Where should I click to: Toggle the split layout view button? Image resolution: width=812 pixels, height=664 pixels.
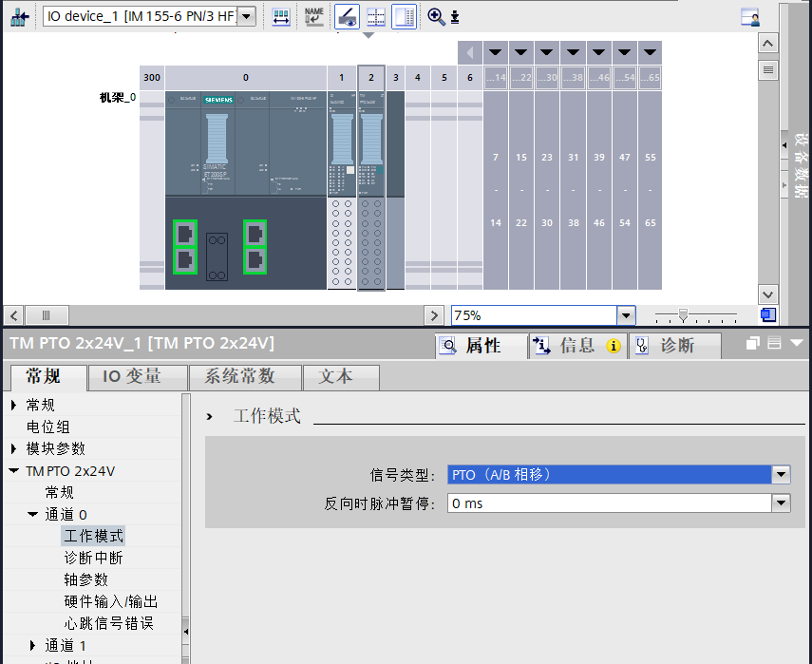tap(404, 16)
